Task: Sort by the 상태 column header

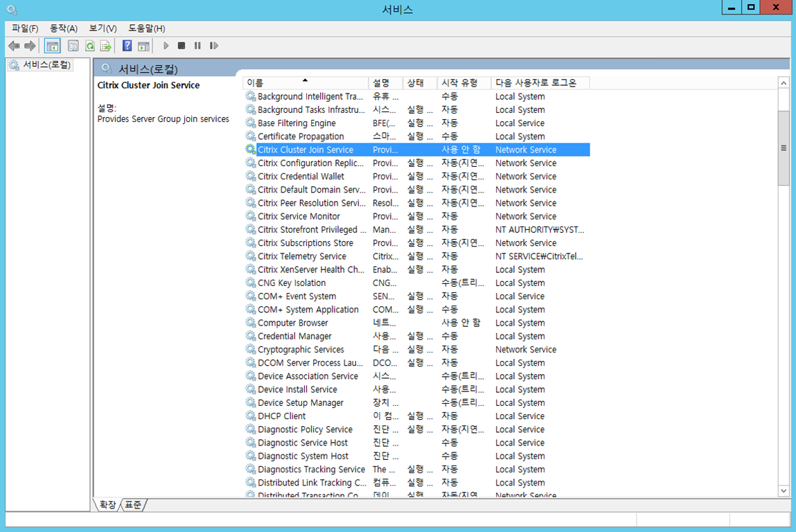Action: point(420,82)
